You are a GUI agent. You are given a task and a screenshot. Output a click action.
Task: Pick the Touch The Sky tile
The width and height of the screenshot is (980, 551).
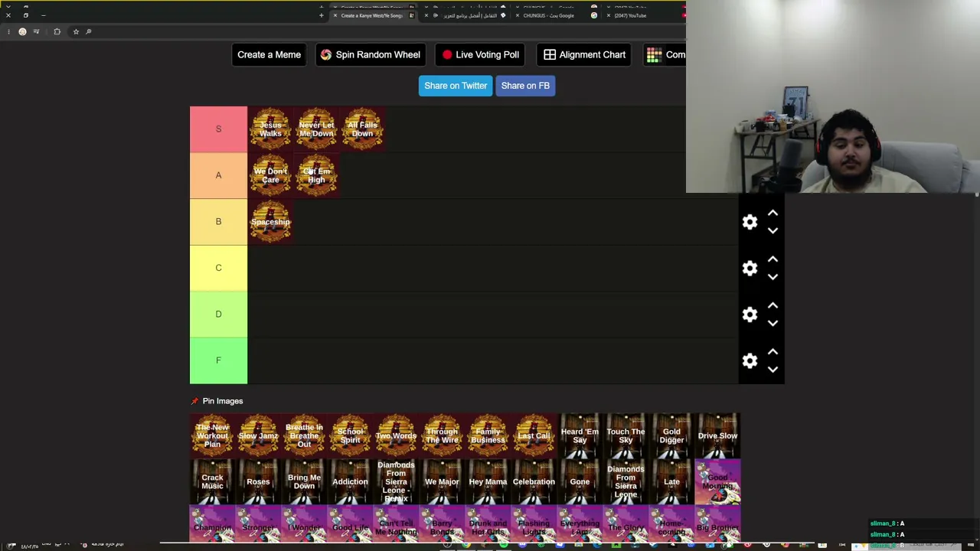(x=626, y=436)
